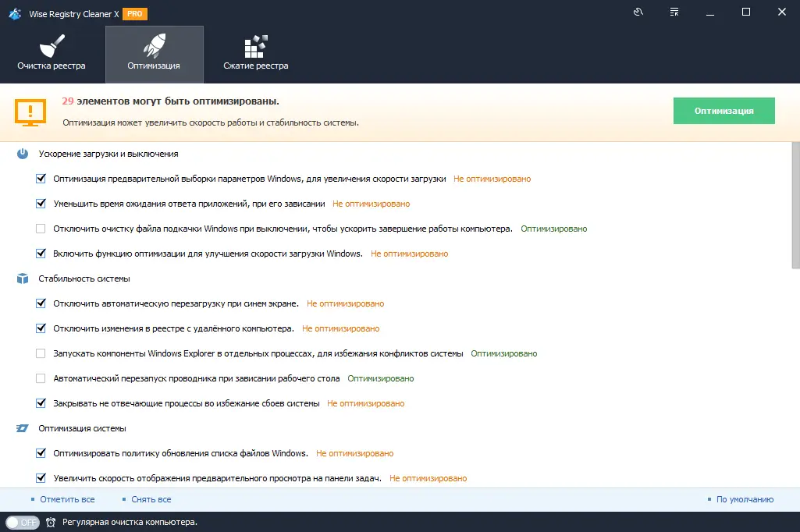
Task: Click the 29 элементов могут быть оптимизированы text
Action: tap(170, 101)
